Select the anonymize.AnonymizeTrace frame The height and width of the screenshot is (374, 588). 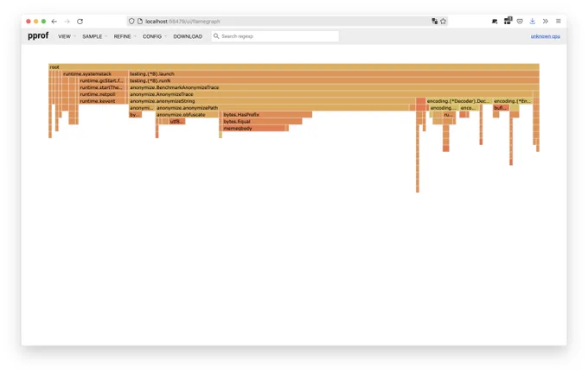tap(330, 94)
